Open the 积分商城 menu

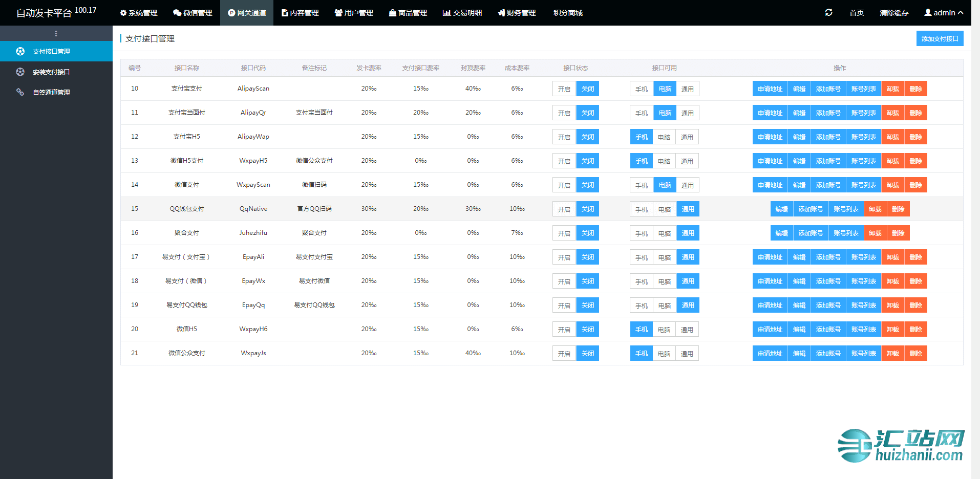tap(568, 13)
